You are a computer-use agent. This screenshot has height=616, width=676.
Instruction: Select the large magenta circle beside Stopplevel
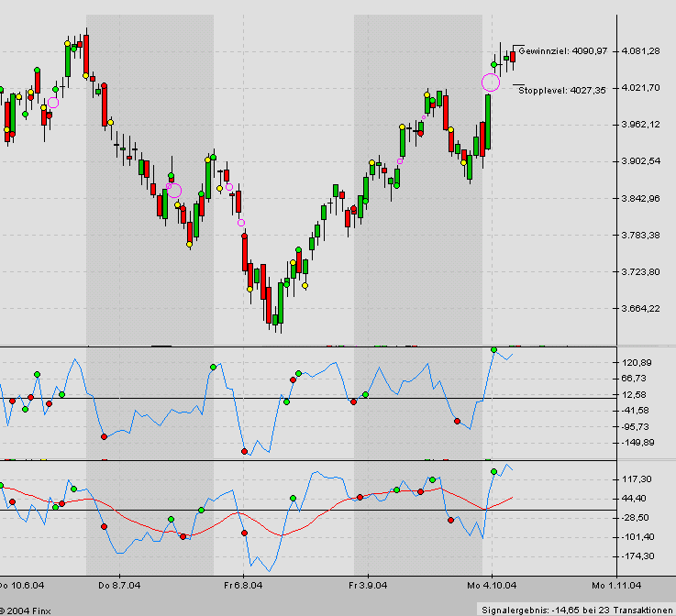[x=491, y=82]
